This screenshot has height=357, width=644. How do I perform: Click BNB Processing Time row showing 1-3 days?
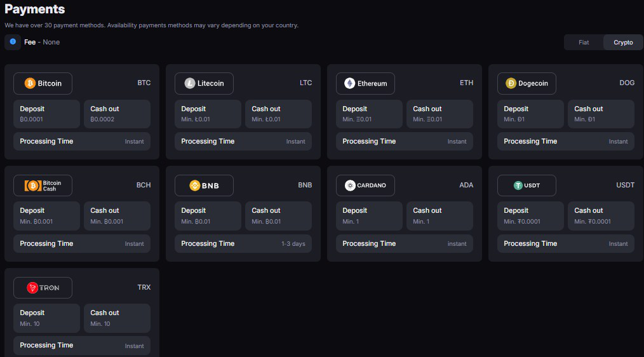(x=243, y=244)
